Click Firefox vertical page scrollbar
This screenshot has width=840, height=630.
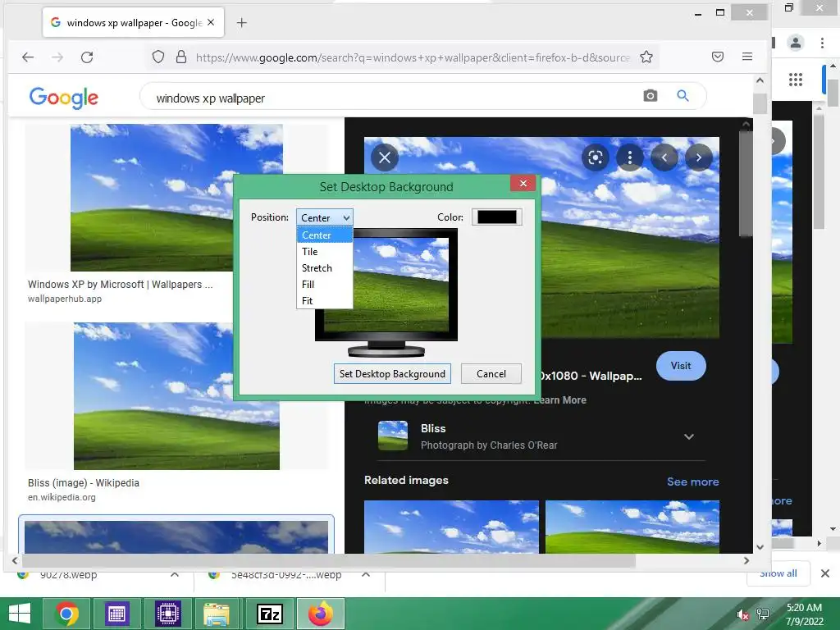[x=760, y=103]
